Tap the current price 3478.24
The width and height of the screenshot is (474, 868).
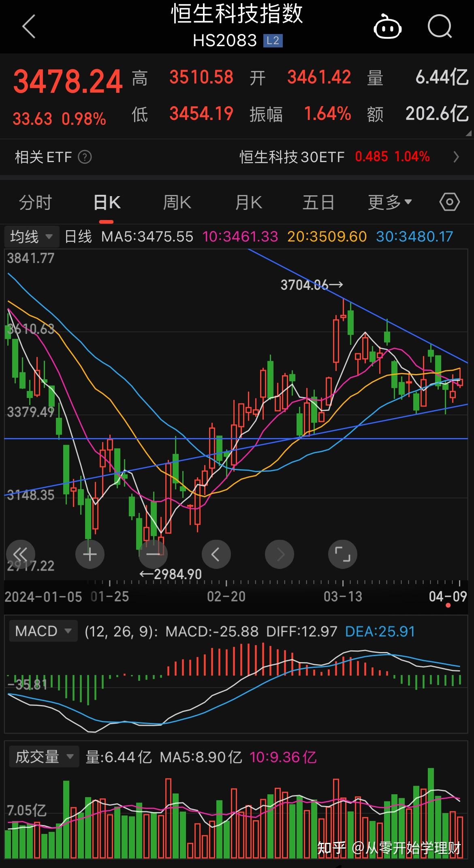(x=68, y=81)
